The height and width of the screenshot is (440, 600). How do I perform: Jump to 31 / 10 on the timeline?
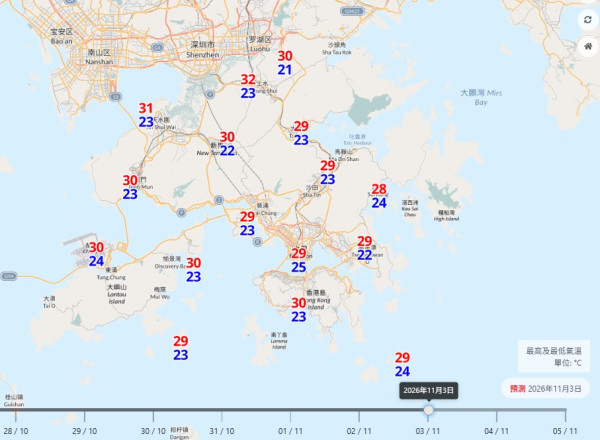tap(222, 431)
